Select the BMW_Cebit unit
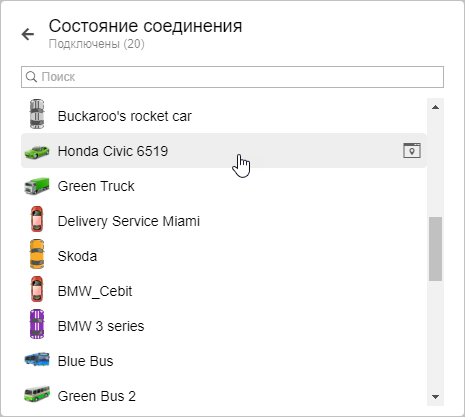 pyautogui.click(x=224, y=291)
